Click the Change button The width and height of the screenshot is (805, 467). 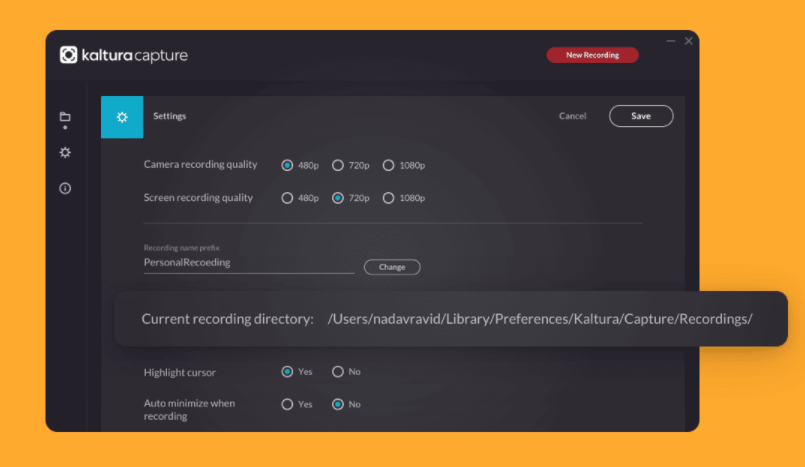[392, 267]
